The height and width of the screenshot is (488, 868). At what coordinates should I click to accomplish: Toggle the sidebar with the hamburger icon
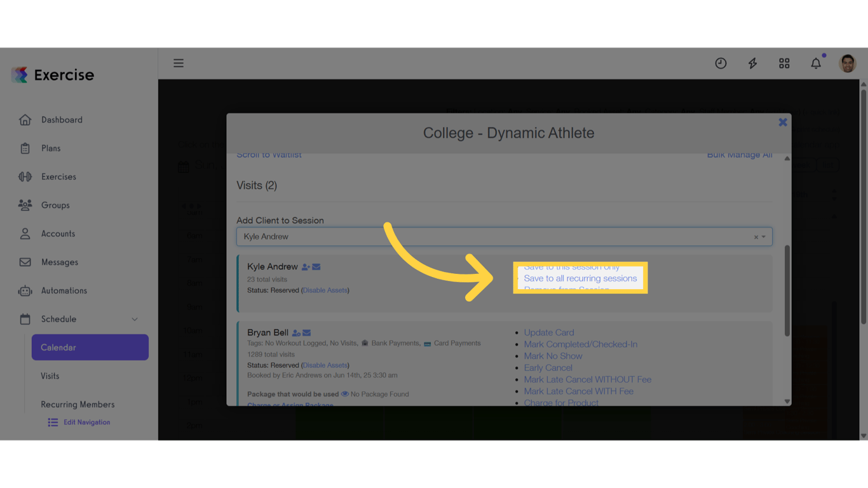coord(179,63)
